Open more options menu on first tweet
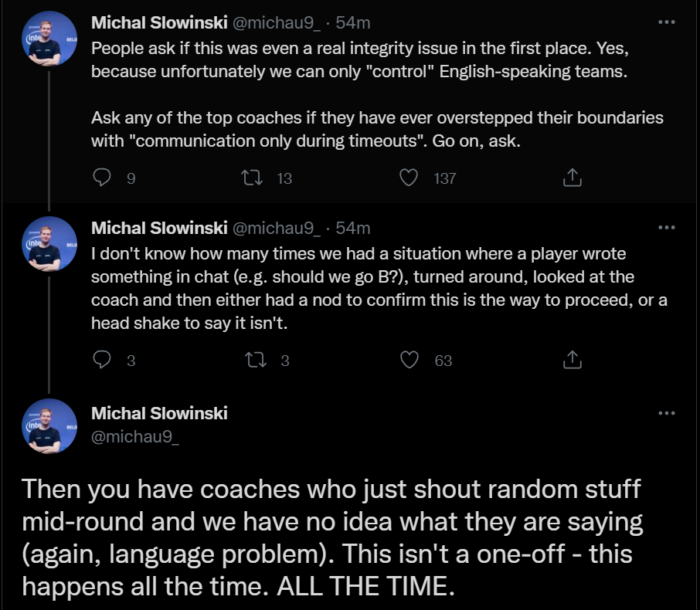Viewport: 700px width, 610px height. click(666, 22)
